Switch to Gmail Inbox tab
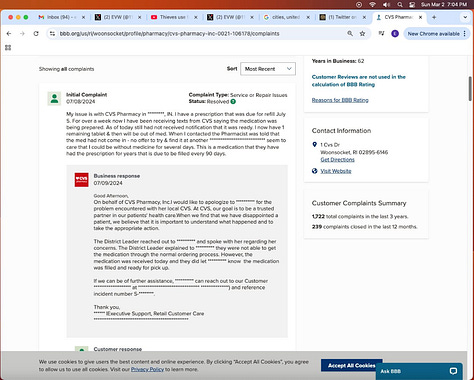Image resolution: width=474 pixels, height=380 pixels. (x=62, y=17)
